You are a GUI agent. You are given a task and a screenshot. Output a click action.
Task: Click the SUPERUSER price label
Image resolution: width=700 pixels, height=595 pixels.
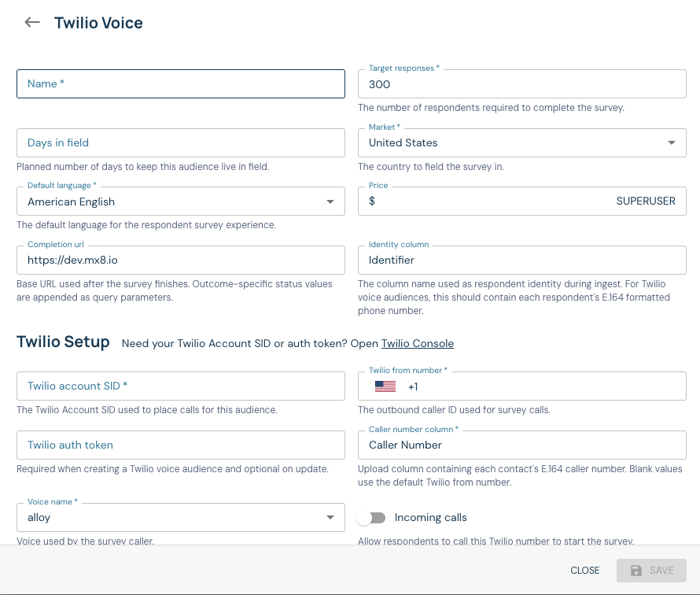(x=646, y=201)
